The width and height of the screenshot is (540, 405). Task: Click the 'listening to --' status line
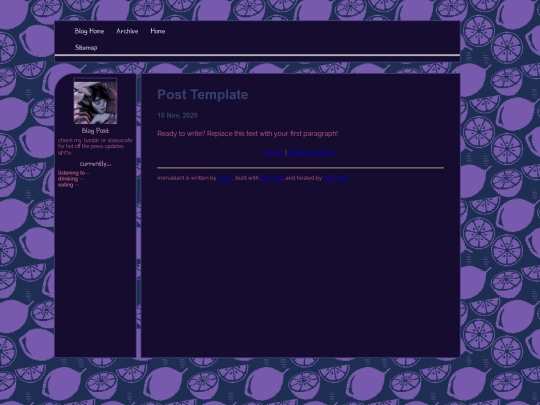(x=74, y=173)
